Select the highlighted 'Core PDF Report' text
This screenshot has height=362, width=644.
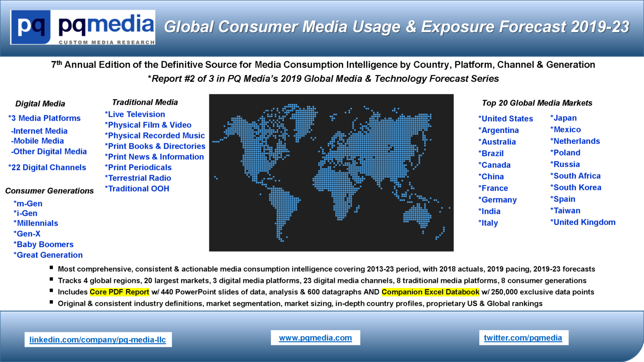pyautogui.click(x=119, y=292)
